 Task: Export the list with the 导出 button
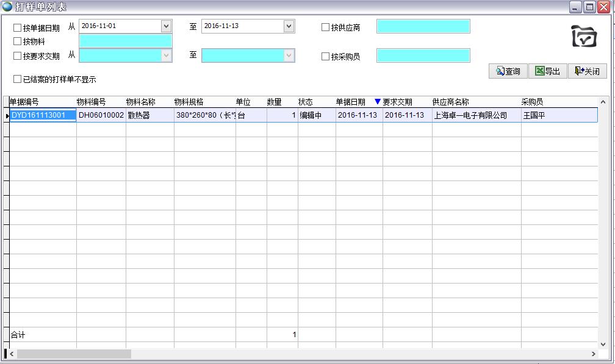click(547, 71)
